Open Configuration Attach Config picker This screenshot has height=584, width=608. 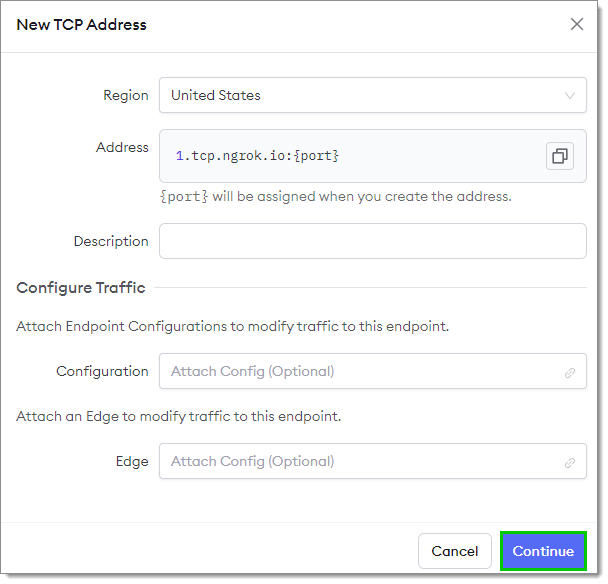(373, 371)
